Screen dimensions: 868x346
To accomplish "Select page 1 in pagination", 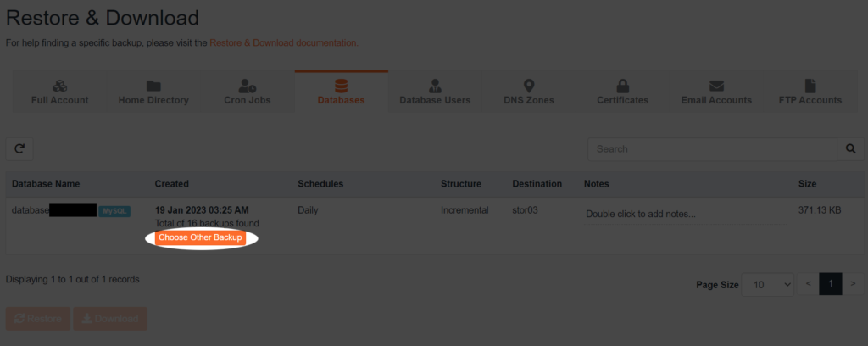I will [x=831, y=285].
